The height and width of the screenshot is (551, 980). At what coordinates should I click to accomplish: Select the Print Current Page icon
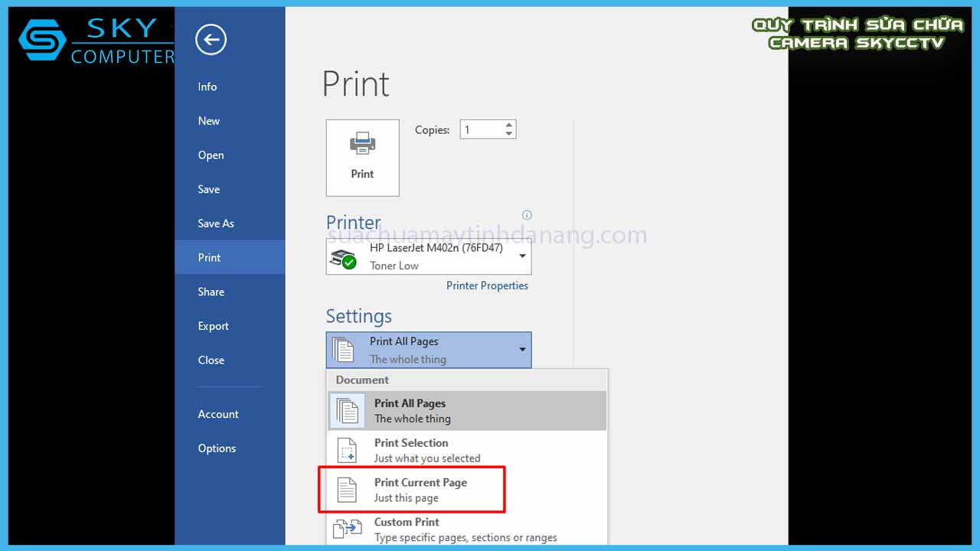coord(347,490)
